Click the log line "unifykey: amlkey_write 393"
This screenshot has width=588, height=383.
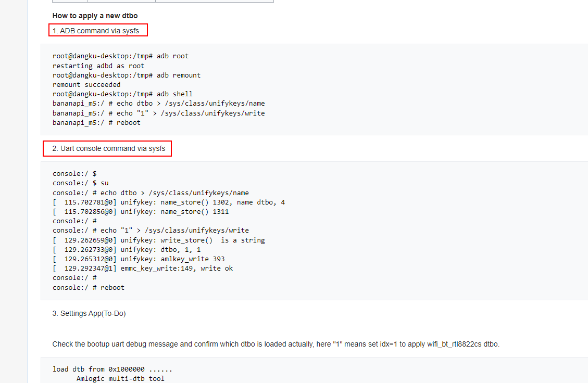[139, 259]
